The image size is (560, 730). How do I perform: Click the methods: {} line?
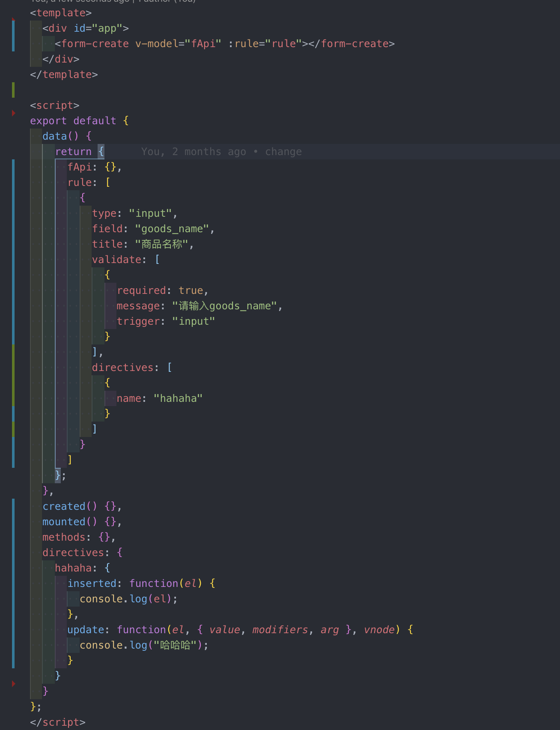point(79,537)
